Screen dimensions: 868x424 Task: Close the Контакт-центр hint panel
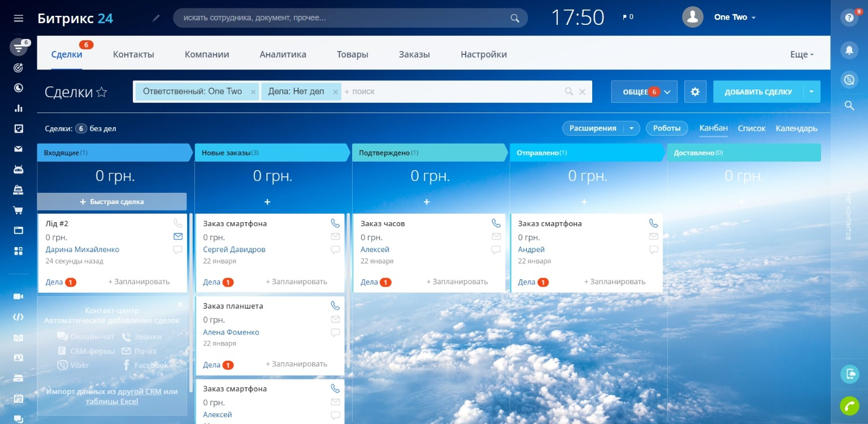pyautogui.click(x=180, y=304)
